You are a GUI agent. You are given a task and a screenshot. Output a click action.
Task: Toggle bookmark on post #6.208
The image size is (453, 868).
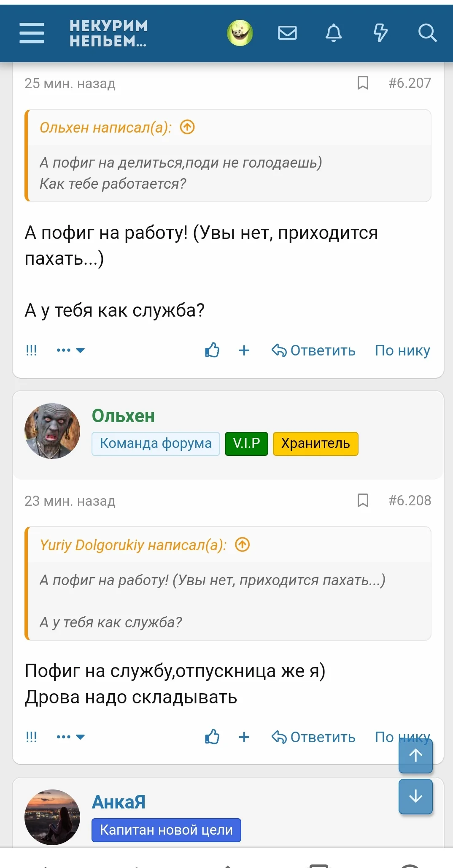pyautogui.click(x=363, y=501)
